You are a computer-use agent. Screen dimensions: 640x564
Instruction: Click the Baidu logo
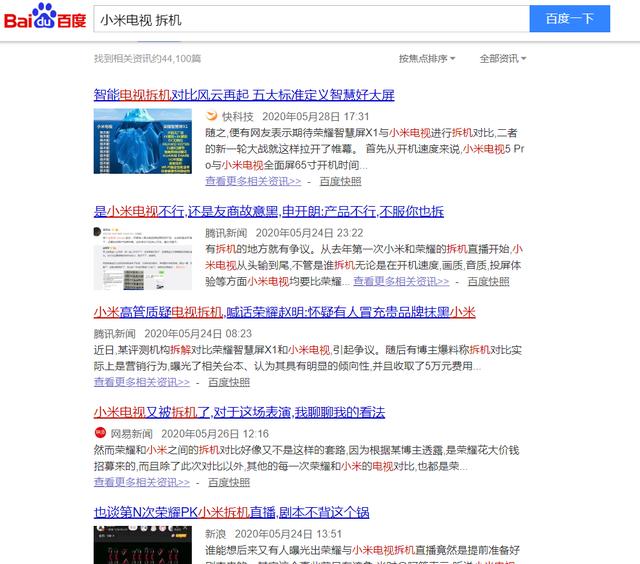(x=45, y=17)
